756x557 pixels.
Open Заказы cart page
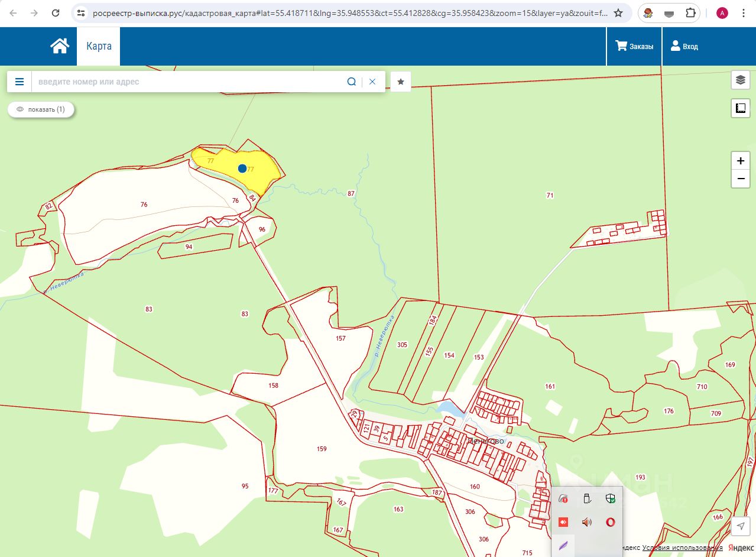[x=634, y=46]
